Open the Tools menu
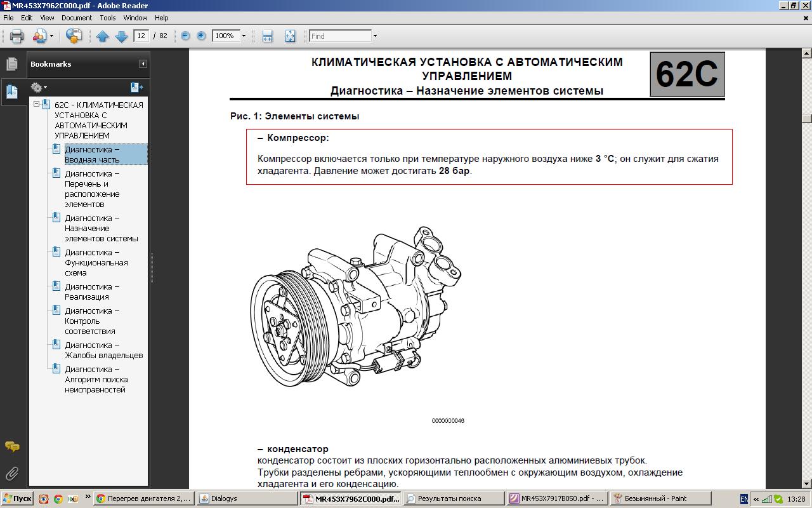The height and width of the screenshot is (508, 812). [x=108, y=18]
